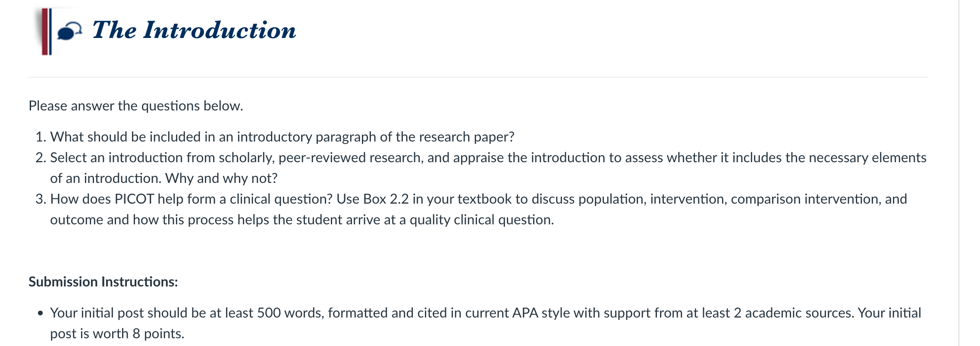Viewport: 980px width, 346px height.
Task: Click the bullet point before "Your initial post"
Action: [x=41, y=313]
